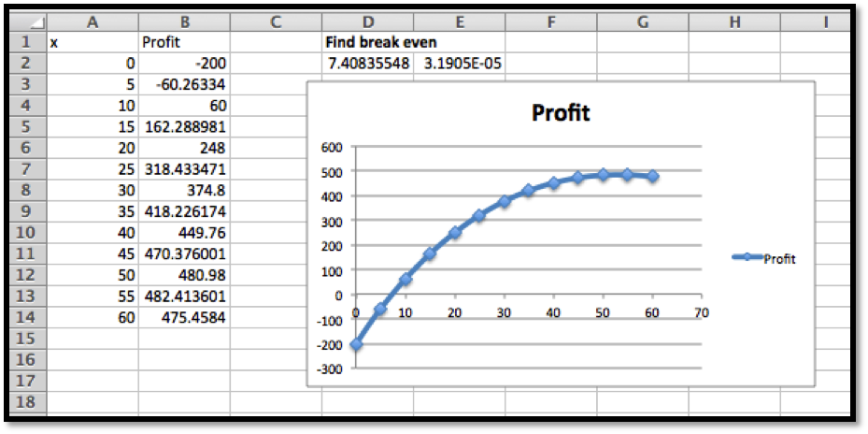Select the 'Find break even' cell
The width and height of the screenshot is (868, 434).
point(368,42)
